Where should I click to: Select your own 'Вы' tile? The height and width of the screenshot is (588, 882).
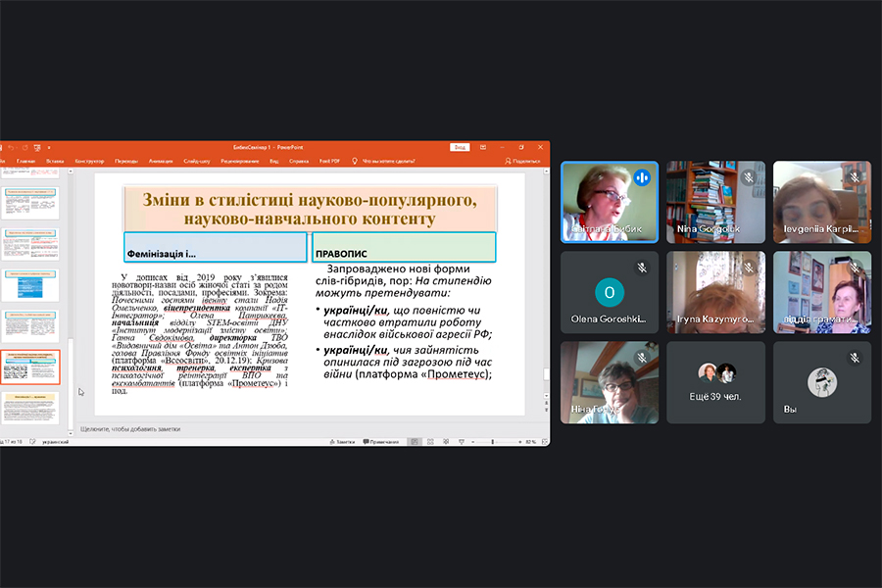[x=822, y=382]
